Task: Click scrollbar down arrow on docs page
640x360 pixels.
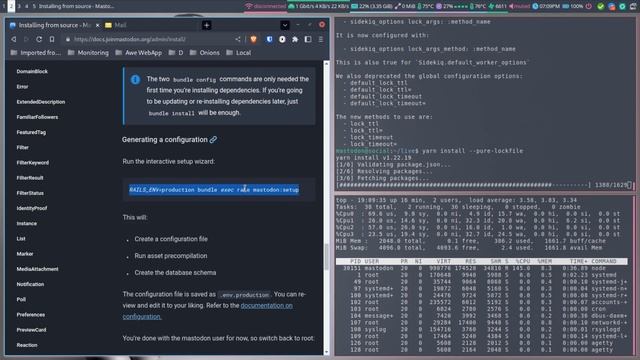Action: 326,352
